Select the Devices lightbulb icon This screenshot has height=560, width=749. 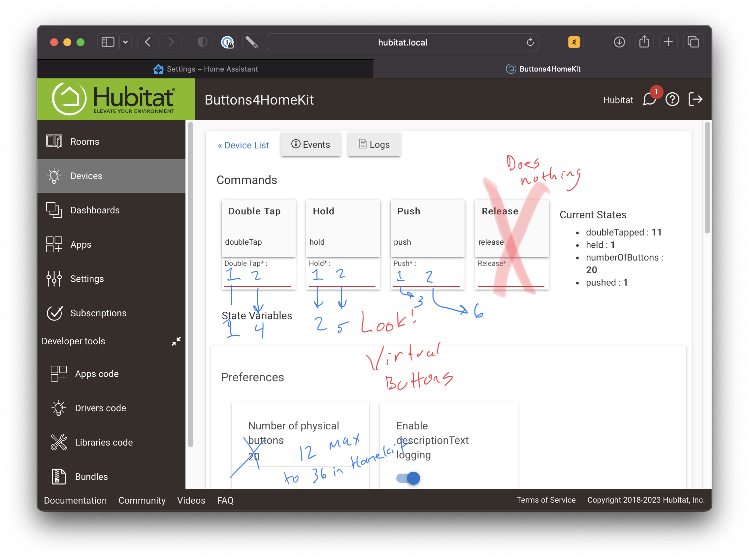click(54, 176)
